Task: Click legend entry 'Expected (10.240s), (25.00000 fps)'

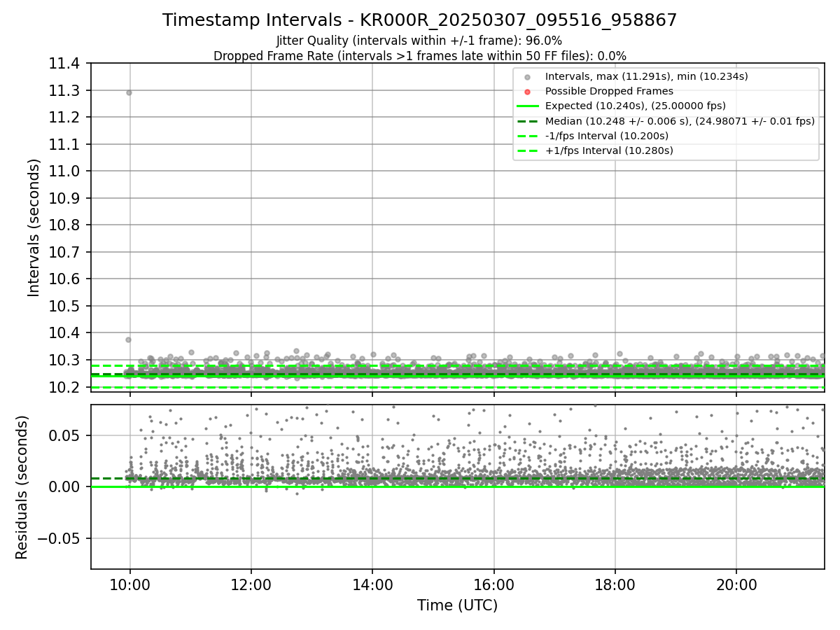Action: click(x=636, y=106)
